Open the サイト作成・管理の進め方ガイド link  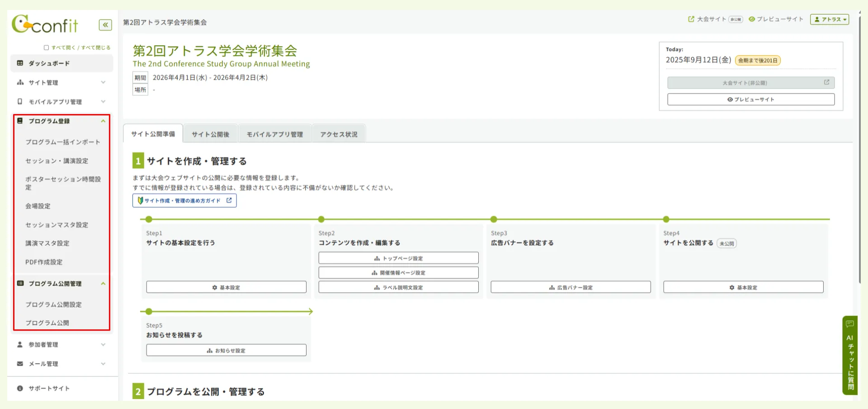[x=184, y=200]
